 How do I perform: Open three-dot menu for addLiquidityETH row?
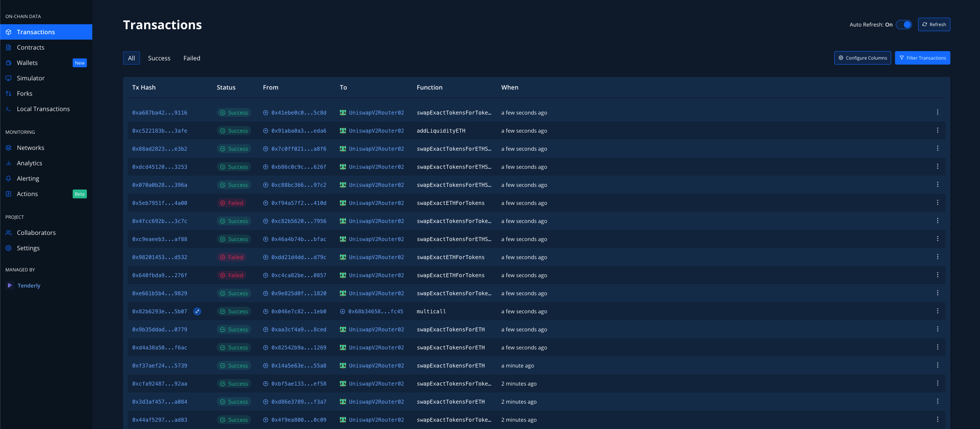[x=937, y=130]
